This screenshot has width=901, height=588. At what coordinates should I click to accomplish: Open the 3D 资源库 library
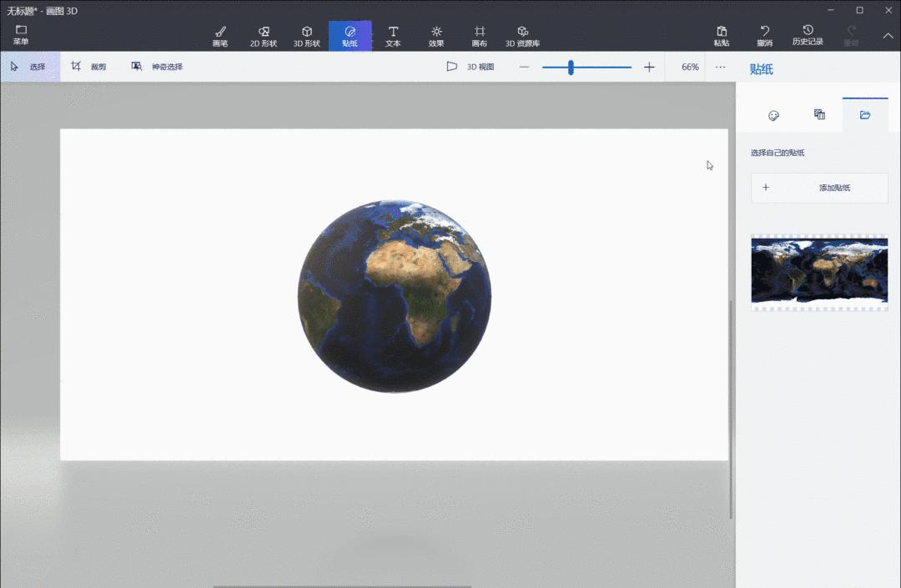522,36
